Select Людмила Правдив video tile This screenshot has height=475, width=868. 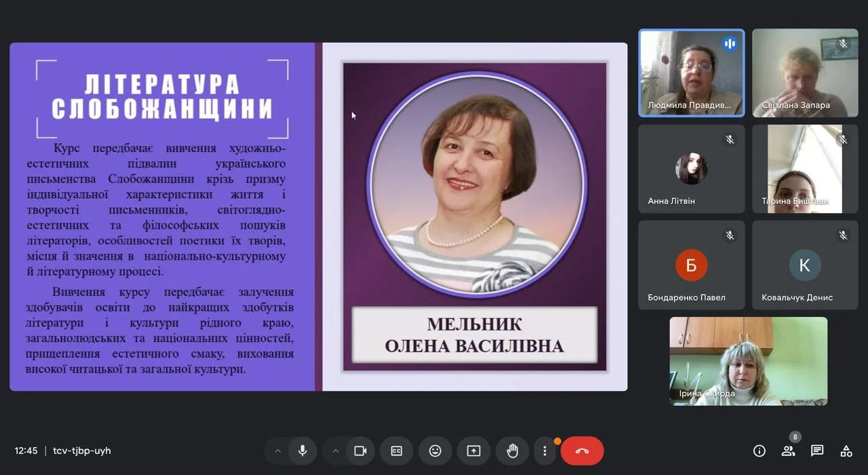691,73
